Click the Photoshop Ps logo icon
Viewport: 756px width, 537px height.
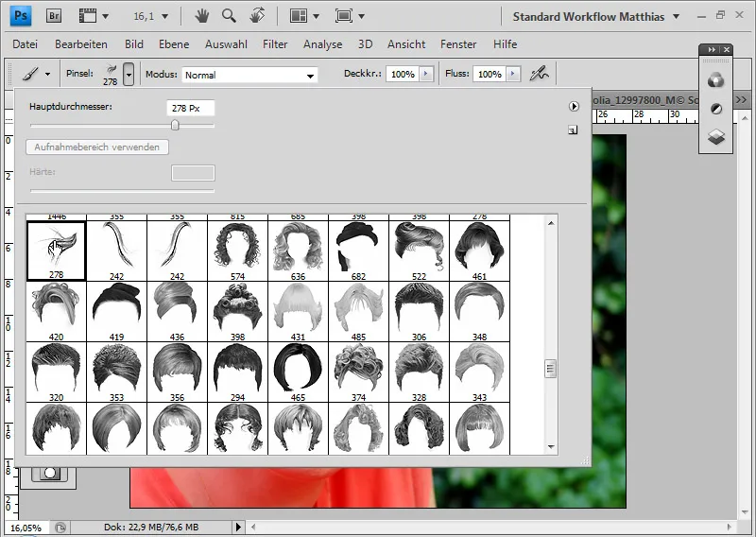click(20, 16)
